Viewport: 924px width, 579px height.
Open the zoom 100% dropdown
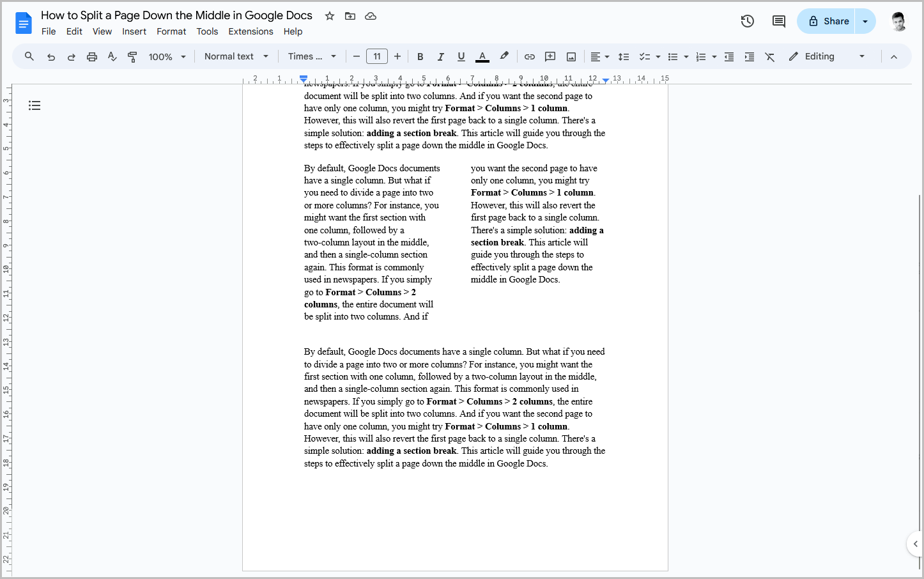pos(167,57)
